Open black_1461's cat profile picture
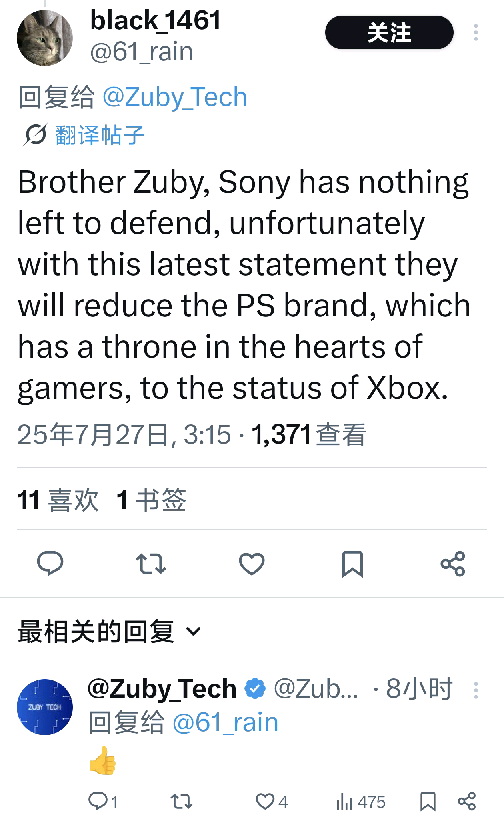Viewport: 504px width, 820px height. (x=44, y=38)
